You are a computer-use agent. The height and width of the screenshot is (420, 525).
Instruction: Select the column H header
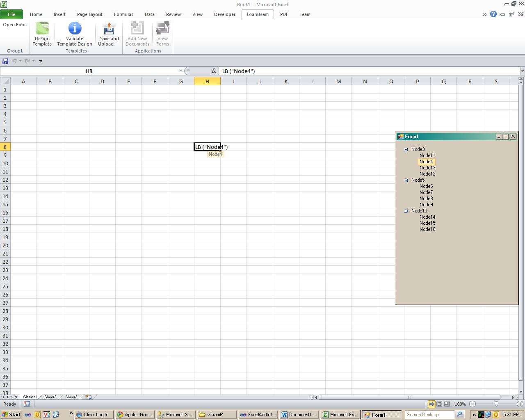pyautogui.click(x=207, y=81)
